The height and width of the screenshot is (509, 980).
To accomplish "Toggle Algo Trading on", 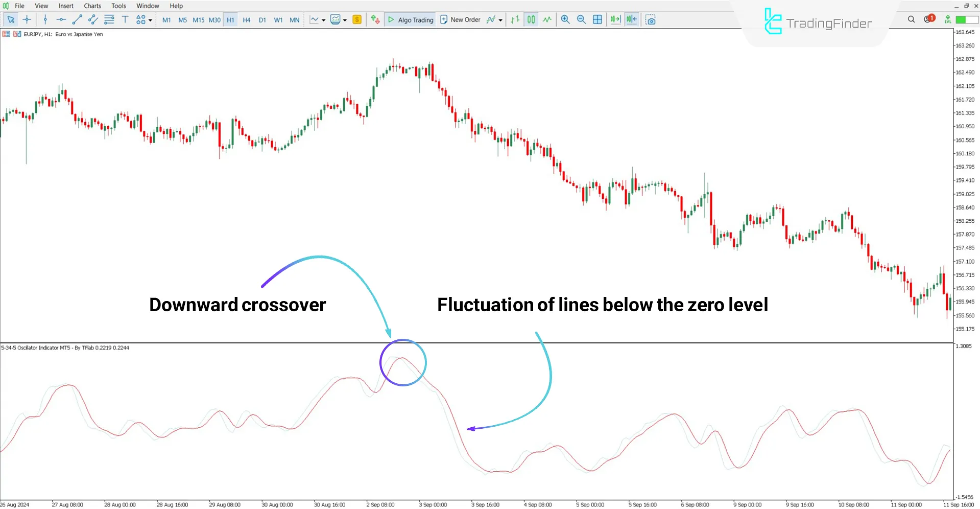I will [410, 19].
